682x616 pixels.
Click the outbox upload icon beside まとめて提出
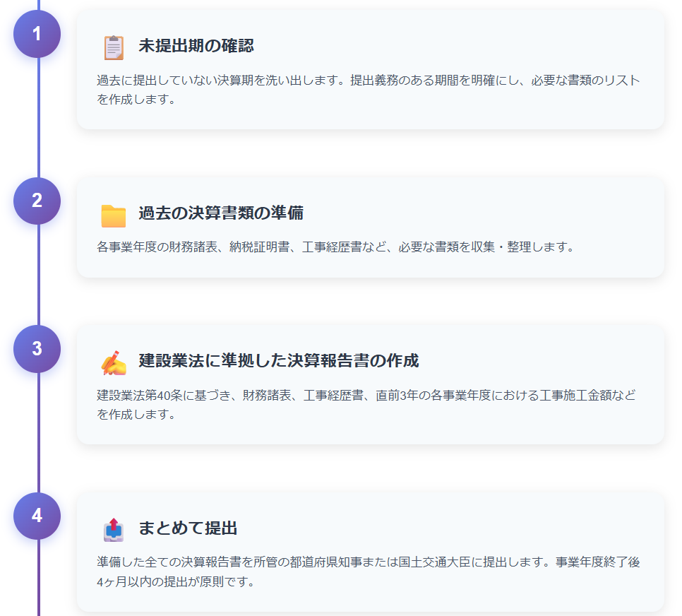(113, 529)
